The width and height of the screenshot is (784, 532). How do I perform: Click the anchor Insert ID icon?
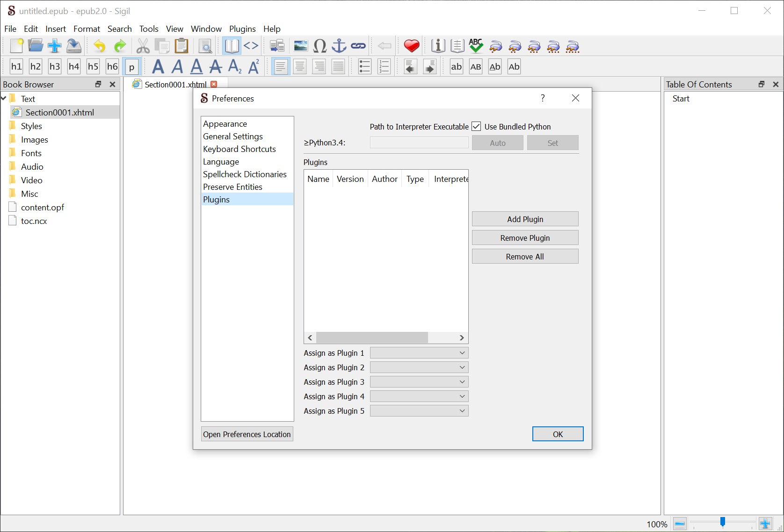(x=339, y=46)
